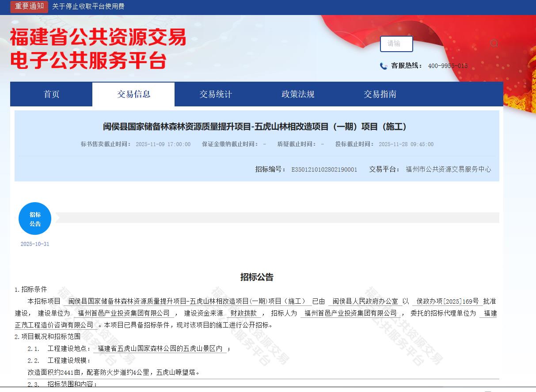The height and width of the screenshot is (392, 536).
Task: Go to the 首页 home tab
Action: point(51,94)
